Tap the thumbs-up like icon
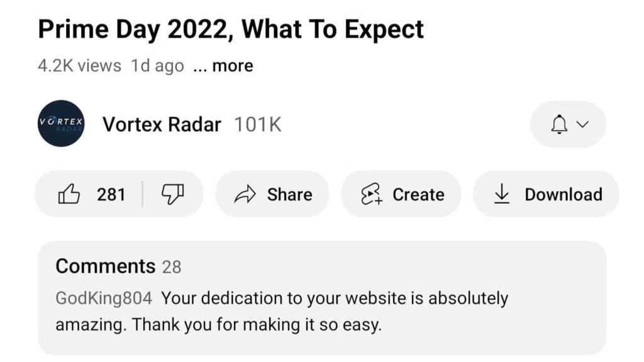Viewport: 644px width, 362px height. [x=69, y=194]
